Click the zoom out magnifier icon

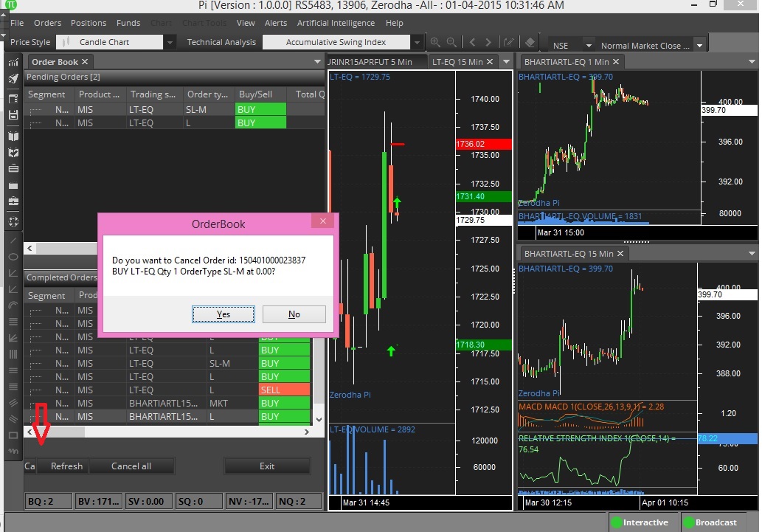(451, 42)
